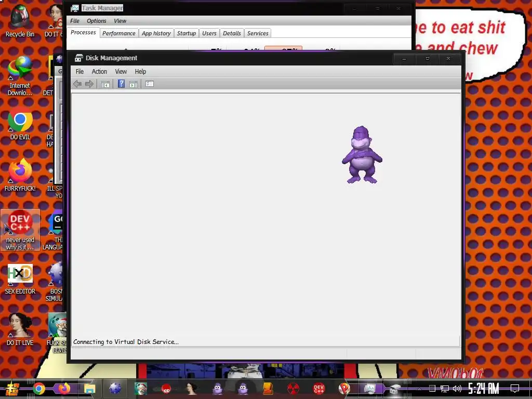Click the blue question mark Help toolbar icon
Screen dimensions: 532x399
tap(121, 84)
